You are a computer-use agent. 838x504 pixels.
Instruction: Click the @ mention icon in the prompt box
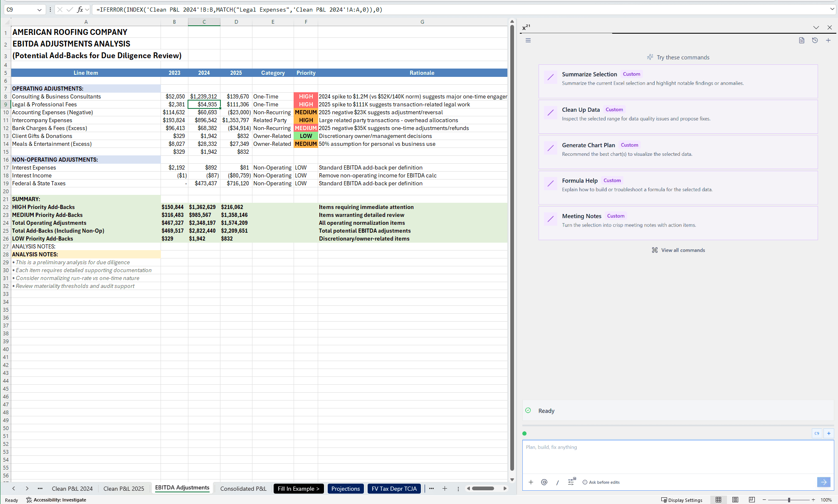coord(544,482)
